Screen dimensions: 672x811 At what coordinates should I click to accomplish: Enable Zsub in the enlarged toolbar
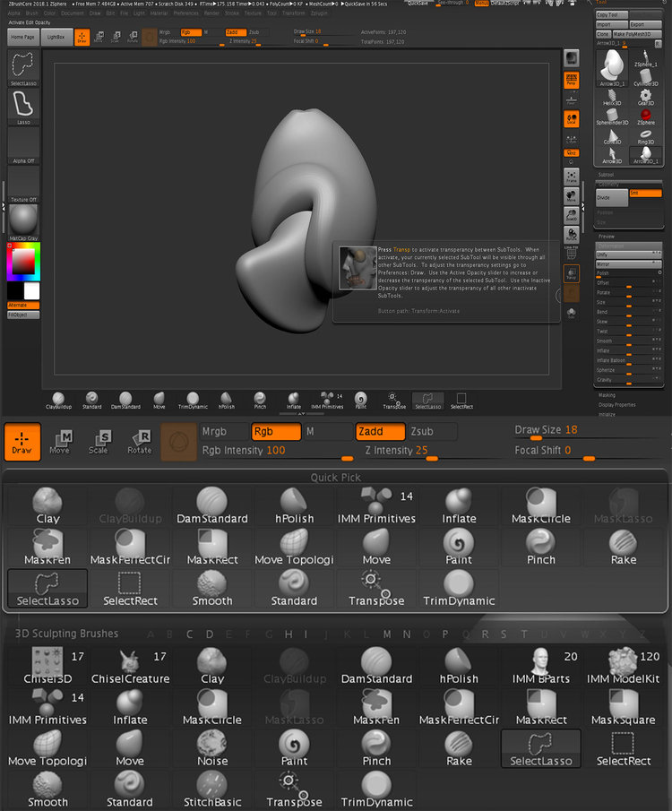(x=433, y=431)
